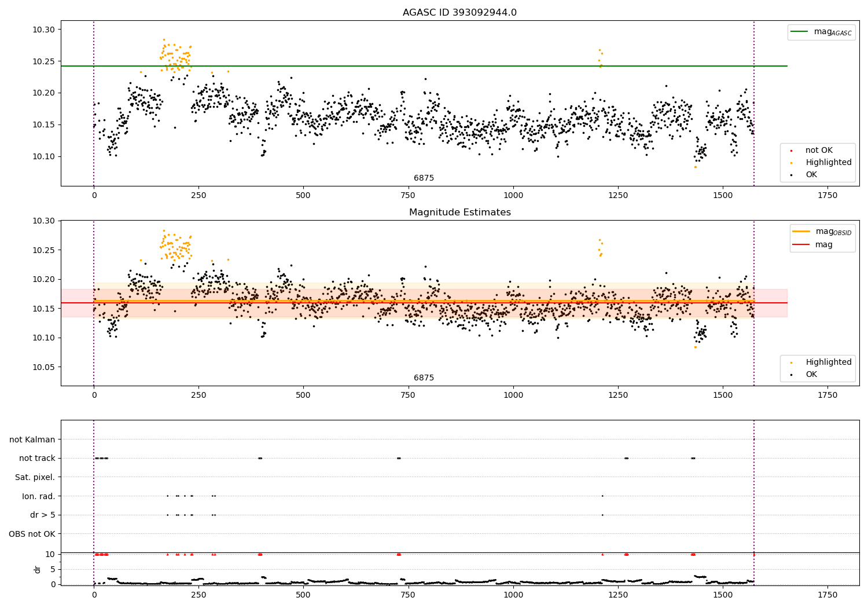Click 'Highlighted' legend entry in the top plot
The image size is (868, 608).
pyautogui.click(x=829, y=163)
